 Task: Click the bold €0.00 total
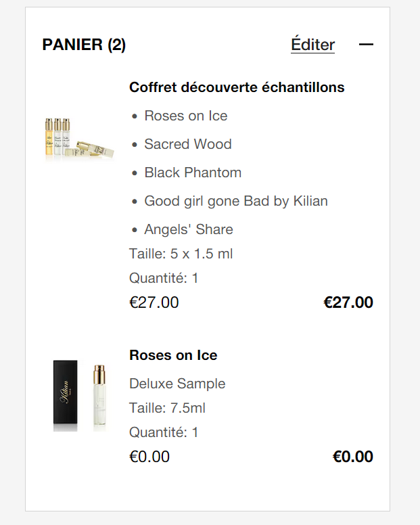352,457
